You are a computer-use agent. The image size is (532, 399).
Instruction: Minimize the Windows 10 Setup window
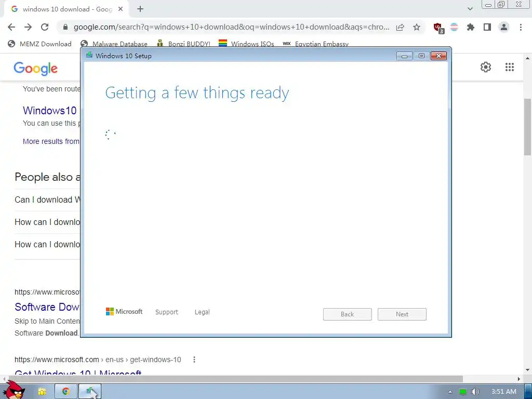click(404, 56)
